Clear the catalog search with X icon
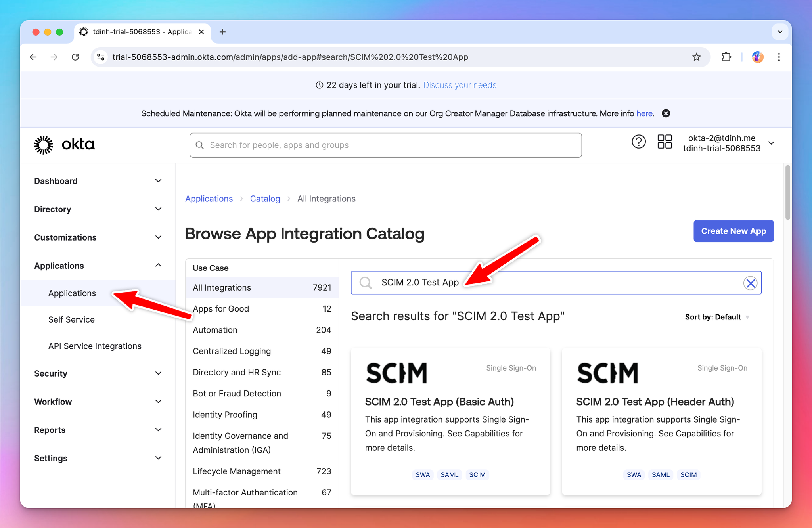812x528 pixels. 750,283
